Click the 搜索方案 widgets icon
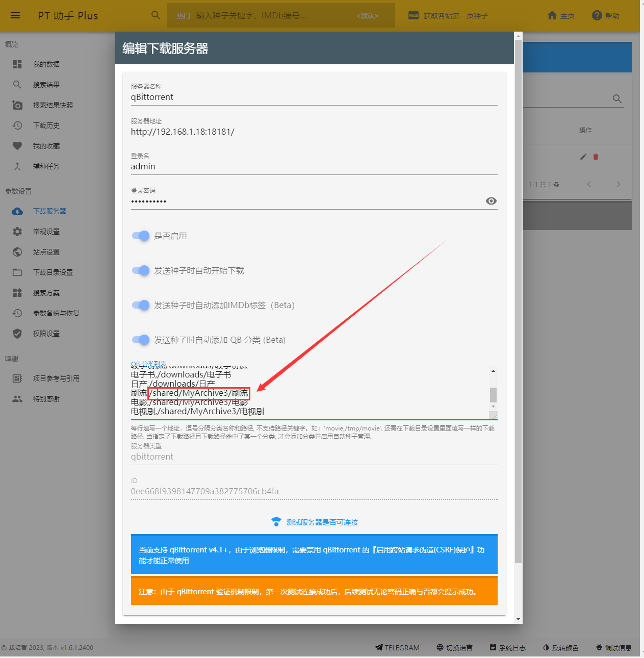 [17, 293]
